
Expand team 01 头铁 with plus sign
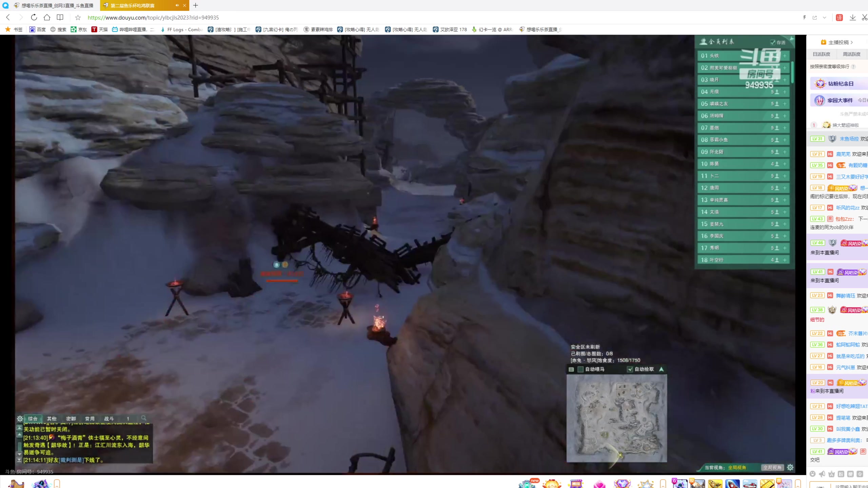coord(785,56)
